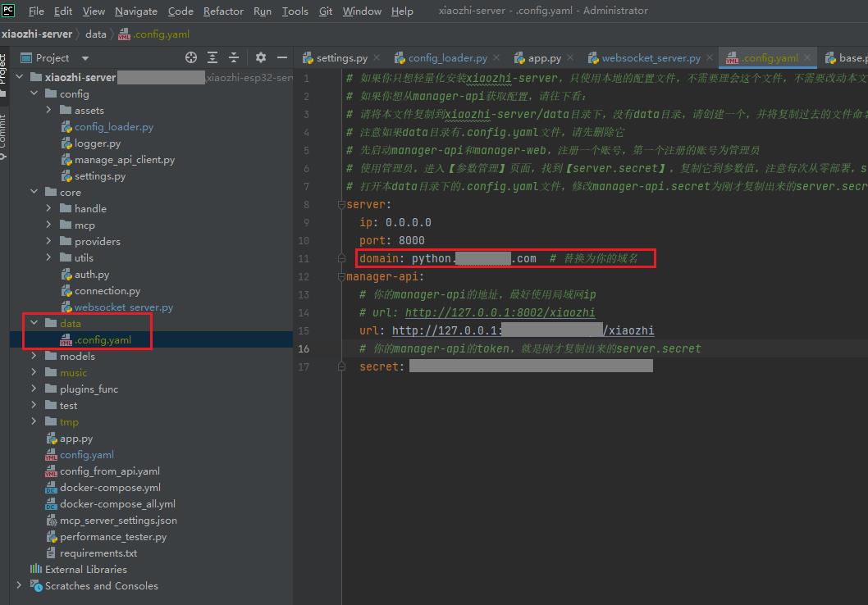Click the Expand All icon in Project toolbar

pyautogui.click(x=212, y=57)
